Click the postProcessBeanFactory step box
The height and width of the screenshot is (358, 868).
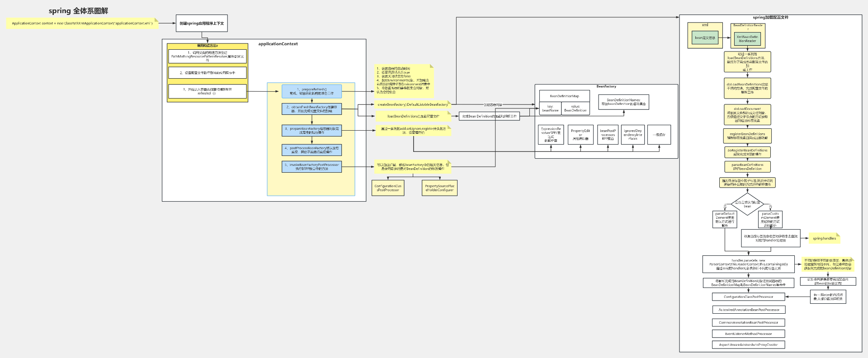click(311, 150)
